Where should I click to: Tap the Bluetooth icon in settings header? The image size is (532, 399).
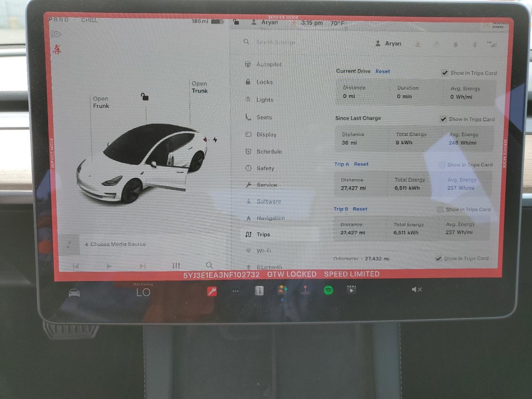tap(474, 44)
